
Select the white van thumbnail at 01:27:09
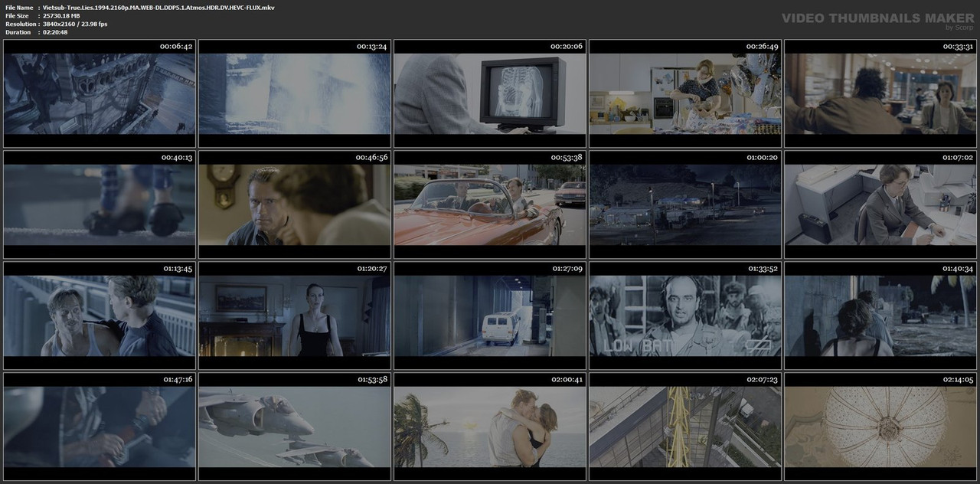[490, 316]
